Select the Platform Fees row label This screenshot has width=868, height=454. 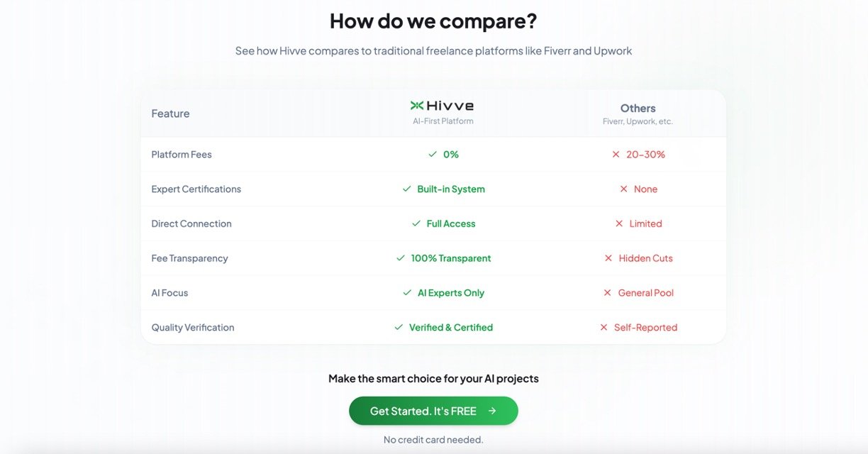coord(182,155)
